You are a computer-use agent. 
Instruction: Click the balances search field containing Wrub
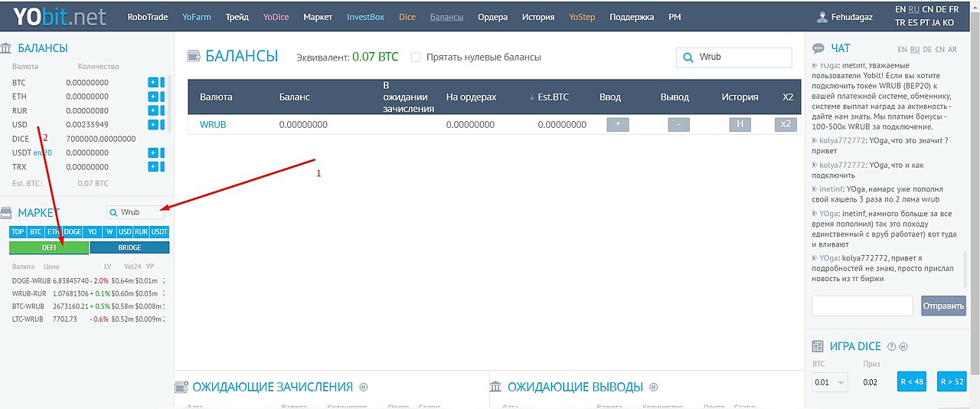tap(733, 57)
